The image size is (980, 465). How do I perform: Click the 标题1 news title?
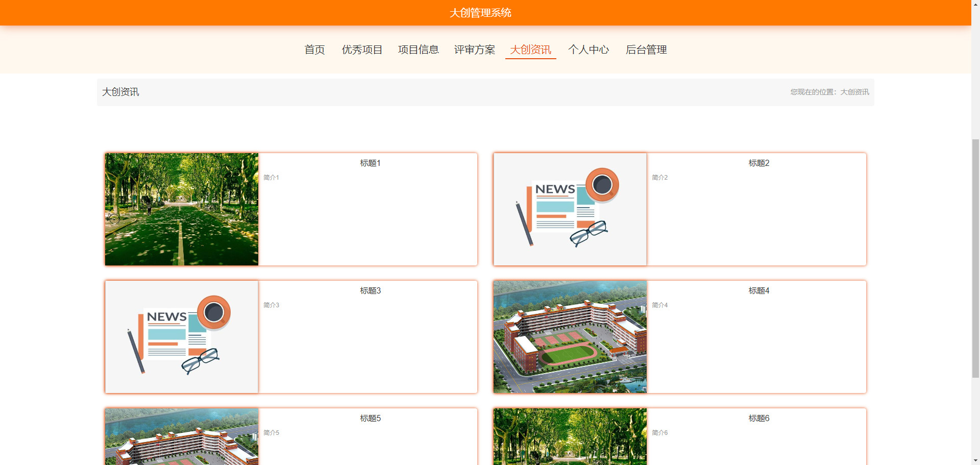pyautogui.click(x=370, y=163)
